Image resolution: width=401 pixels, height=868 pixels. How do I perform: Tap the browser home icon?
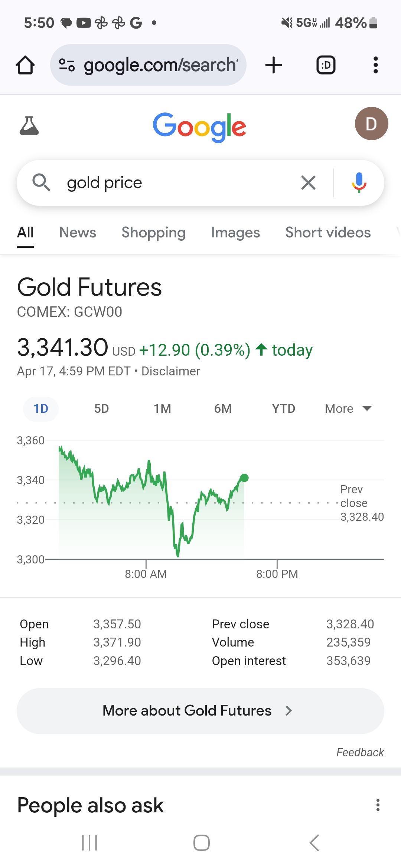[25, 65]
